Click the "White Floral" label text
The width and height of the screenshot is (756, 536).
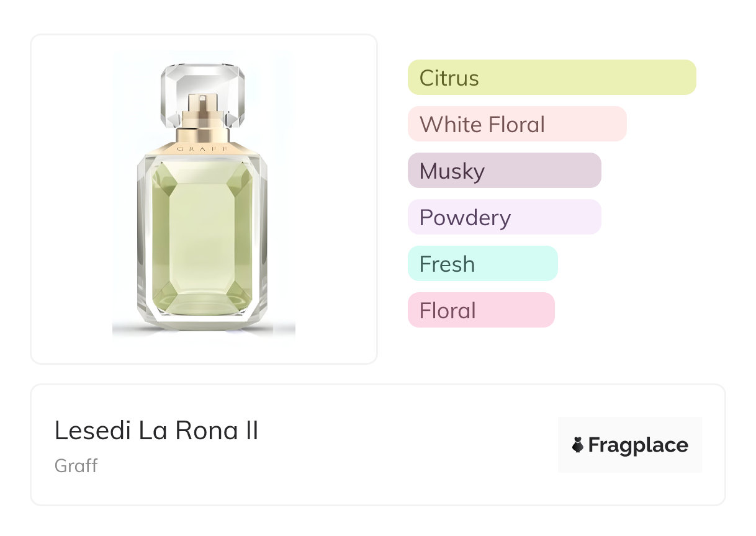pos(482,125)
